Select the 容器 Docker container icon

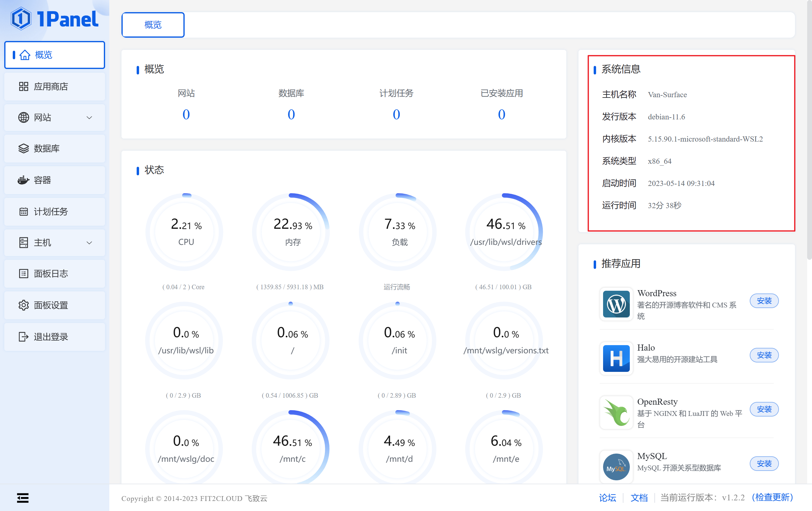(x=23, y=180)
